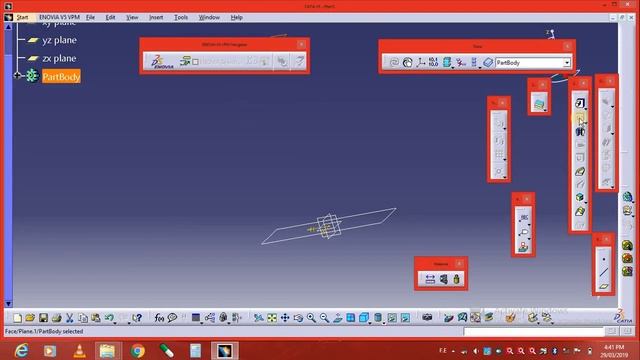
Task: Toggle Manual Update mode in Tools toolbar
Action: [x=407, y=62]
